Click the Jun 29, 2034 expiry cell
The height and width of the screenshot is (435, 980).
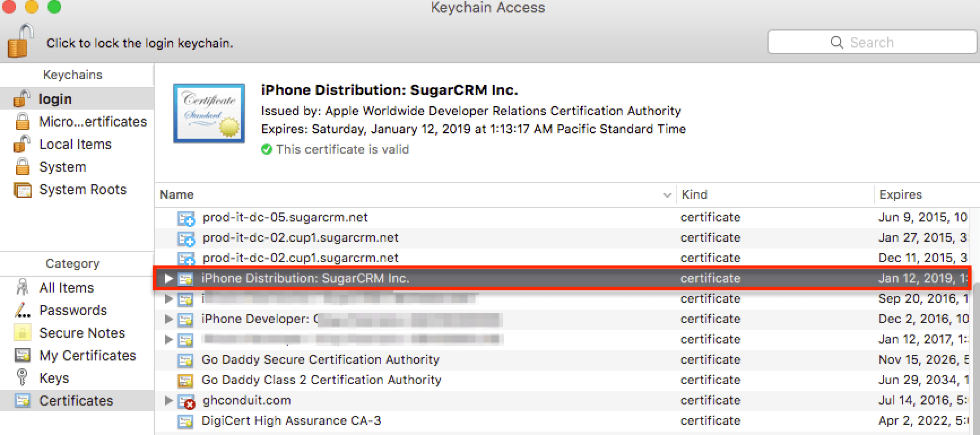[923, 380]
